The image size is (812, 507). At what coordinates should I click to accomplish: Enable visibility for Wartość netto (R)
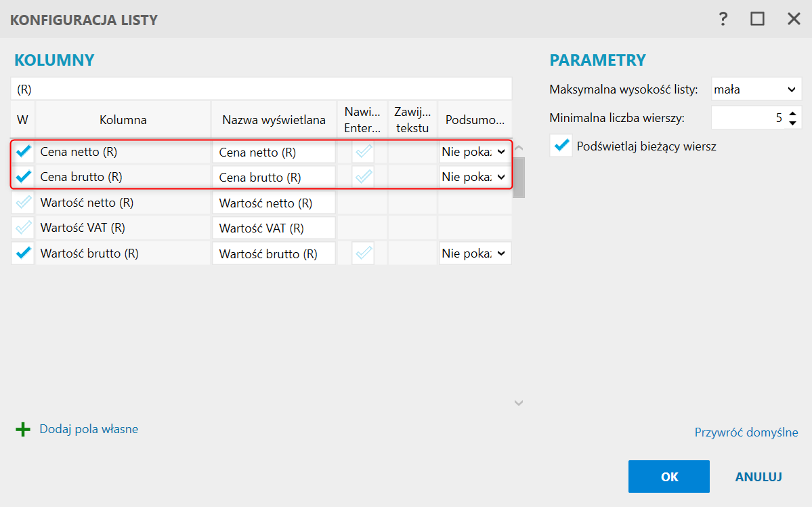pos(24,202)
